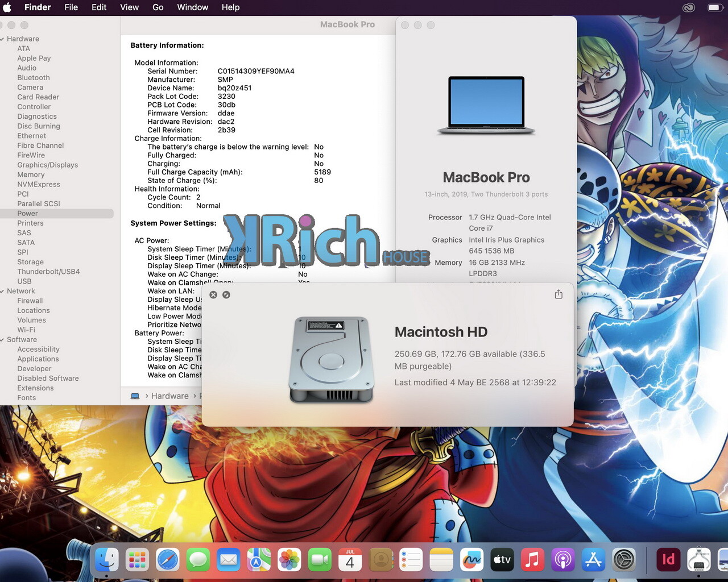Viewport: 728px width, 582px height.
Task: Select Firewall under Network
Action: (x=30, y=301)
